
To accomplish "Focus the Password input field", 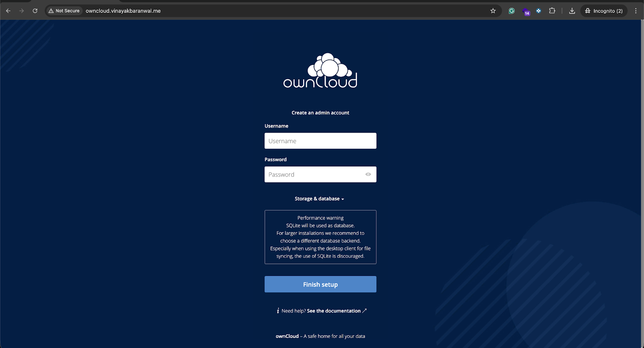I will pyautogui.click(x=320, y=174).
